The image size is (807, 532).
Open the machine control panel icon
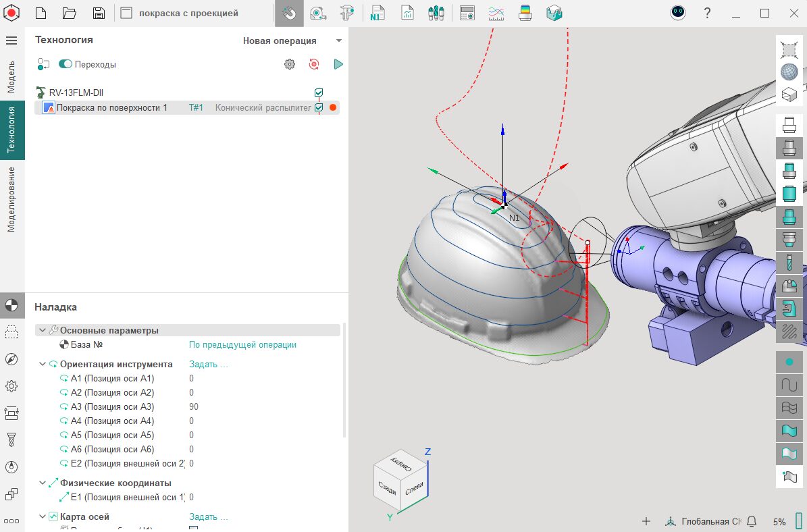467,13
